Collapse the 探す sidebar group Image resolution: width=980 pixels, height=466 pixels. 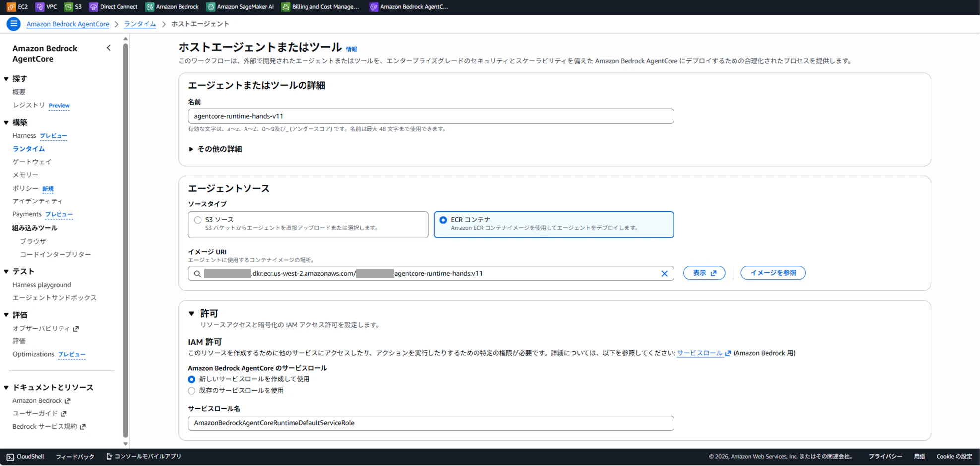[6, 79]
